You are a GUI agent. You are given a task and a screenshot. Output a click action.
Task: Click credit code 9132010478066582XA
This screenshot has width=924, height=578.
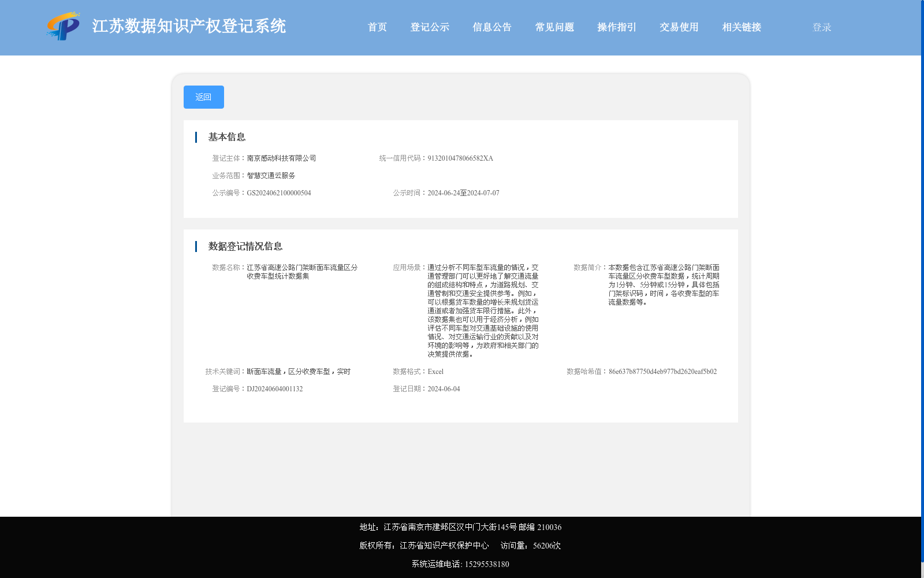tap(460, 158)
